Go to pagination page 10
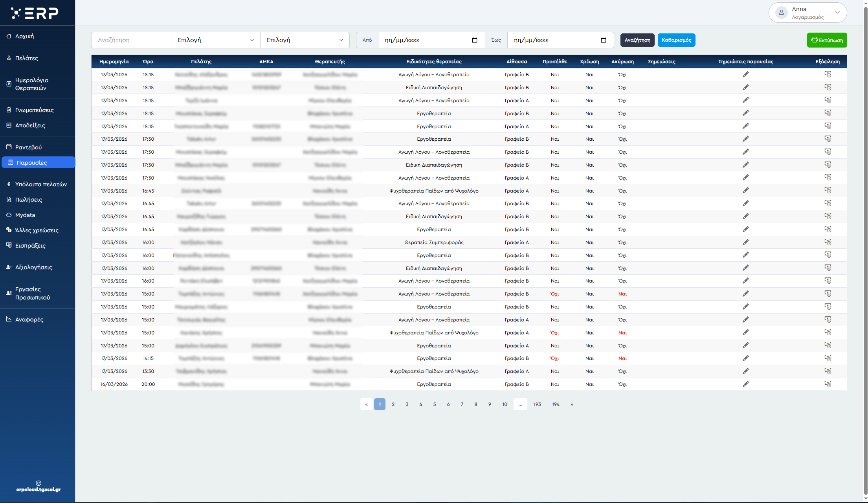The height and width of the screenshot is (503, 868). 505,404
